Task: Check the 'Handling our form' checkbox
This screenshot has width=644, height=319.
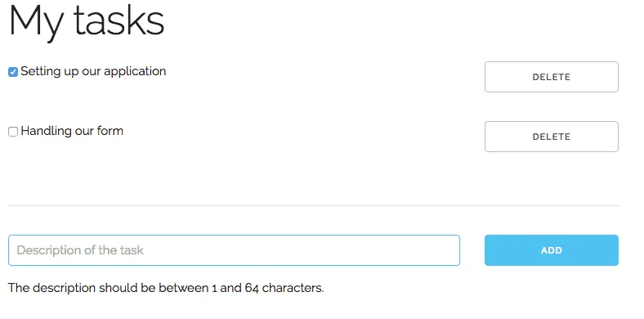Action: pos(13,132)
